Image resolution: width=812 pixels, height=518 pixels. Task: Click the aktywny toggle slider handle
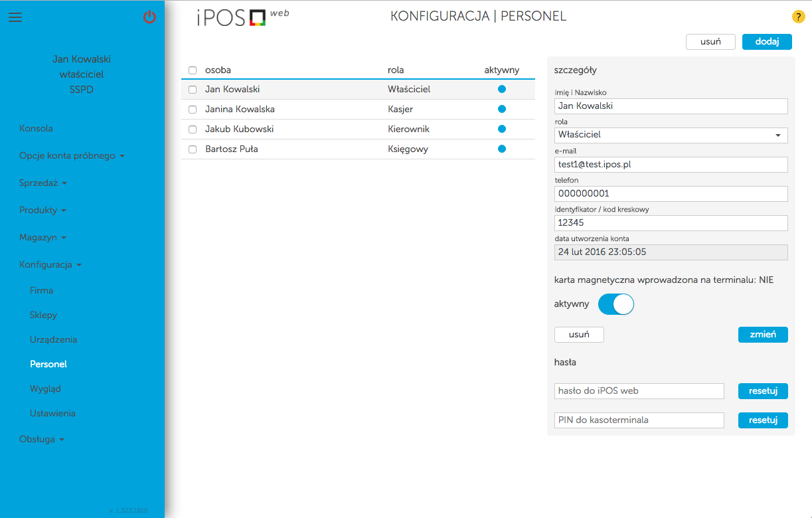click(x=623, y=304)
